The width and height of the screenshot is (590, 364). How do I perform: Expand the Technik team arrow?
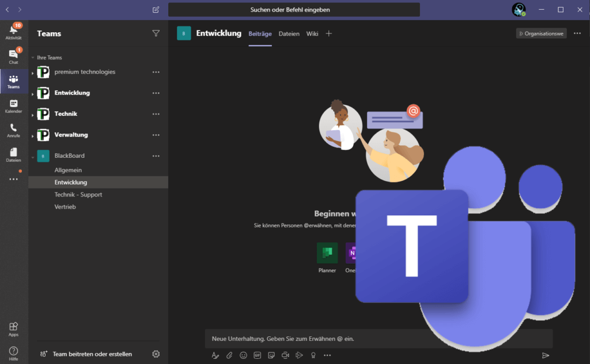coord(32,115)
